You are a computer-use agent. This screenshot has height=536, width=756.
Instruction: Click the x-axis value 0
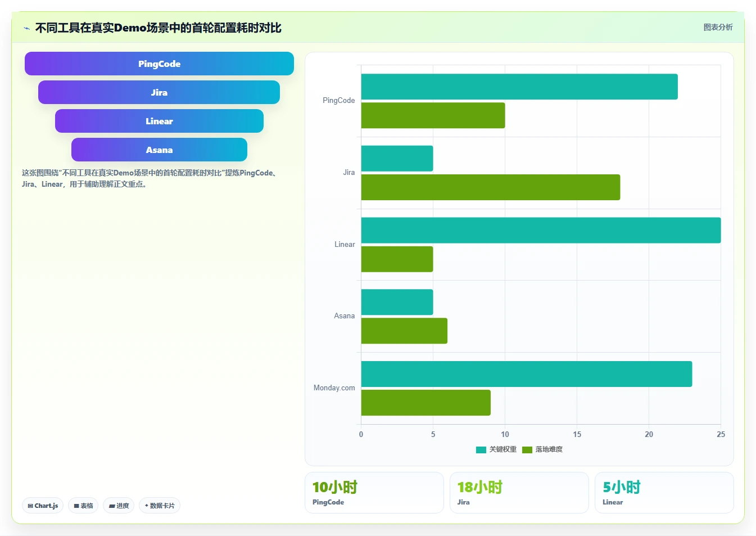(x=361, y=434)
